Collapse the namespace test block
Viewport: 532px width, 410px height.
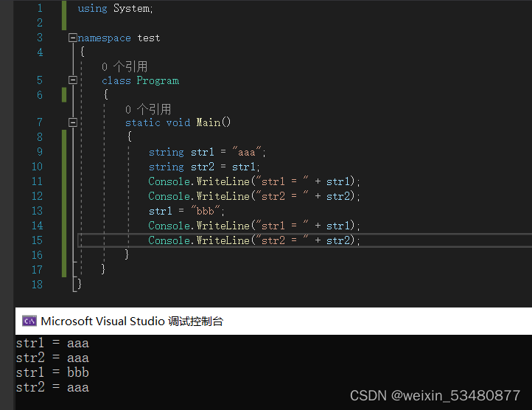point(72,38)
